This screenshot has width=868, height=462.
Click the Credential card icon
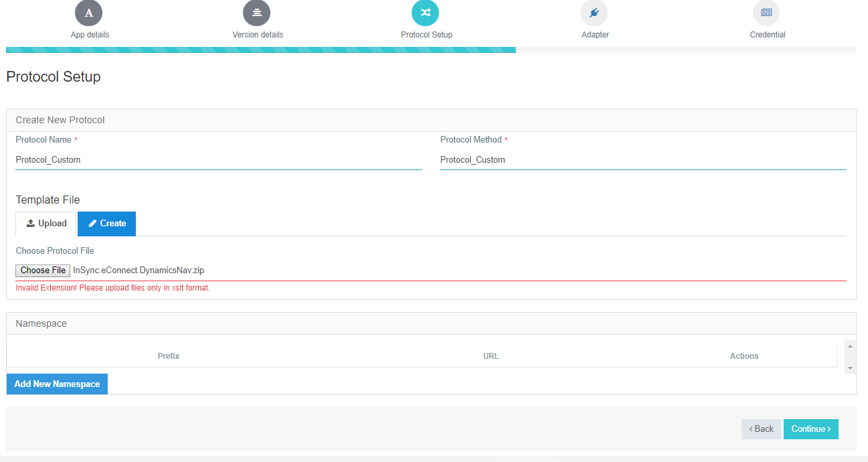tap(766, 12)
